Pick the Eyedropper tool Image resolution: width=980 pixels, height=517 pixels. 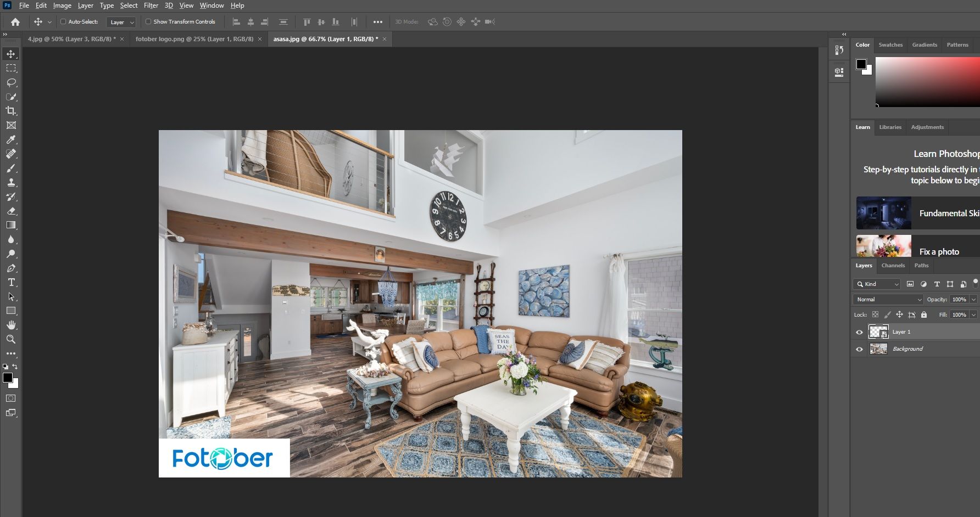click(x=11, y=139)
